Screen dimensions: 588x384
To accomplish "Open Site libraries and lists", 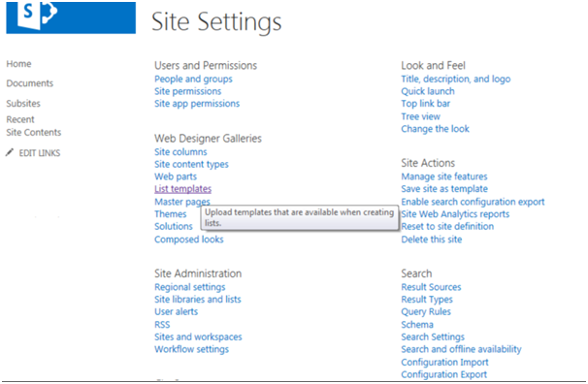I will (198, 300).
